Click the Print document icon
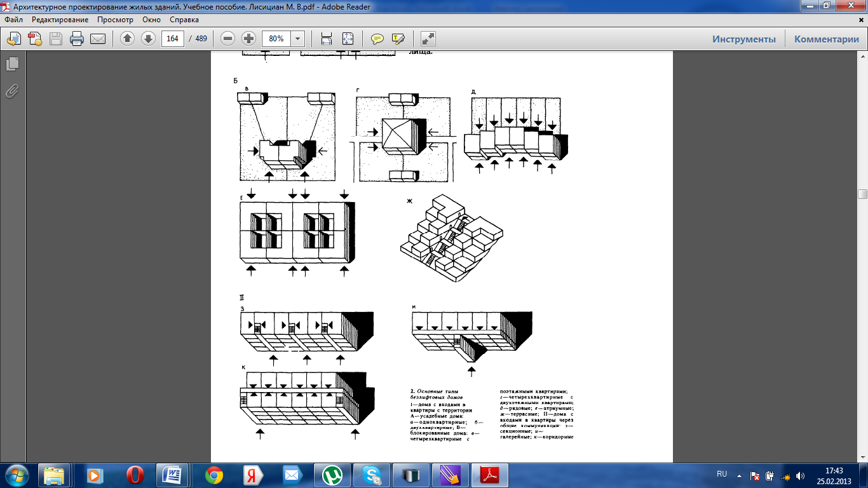868x488 pixels. point(77,39)
